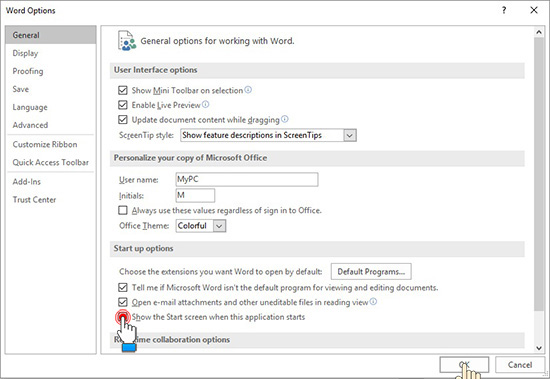Click scrollbar down arrow
This screenshot has height=379, width=550.
pos(539,348)
